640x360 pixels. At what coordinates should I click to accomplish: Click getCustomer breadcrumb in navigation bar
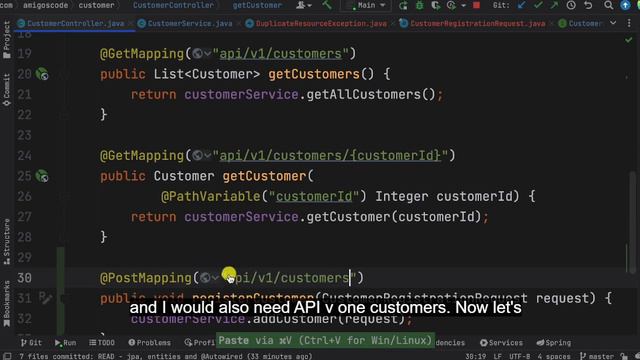coord(257,5)
